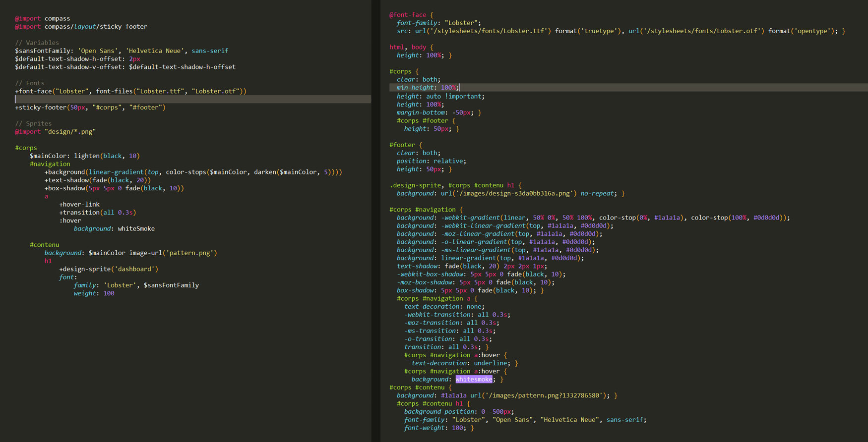Click '+transition(all 0.3s)' line

(98, 213)
